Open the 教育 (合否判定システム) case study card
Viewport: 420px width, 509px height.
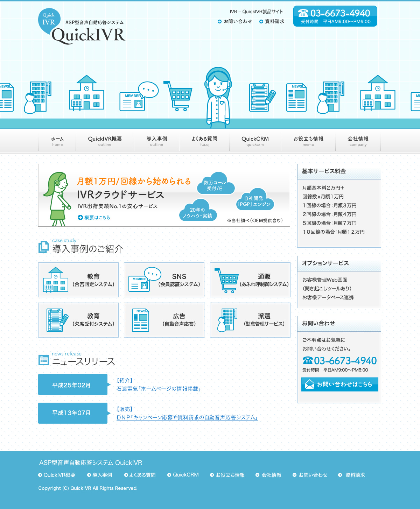tap(78, 280)
